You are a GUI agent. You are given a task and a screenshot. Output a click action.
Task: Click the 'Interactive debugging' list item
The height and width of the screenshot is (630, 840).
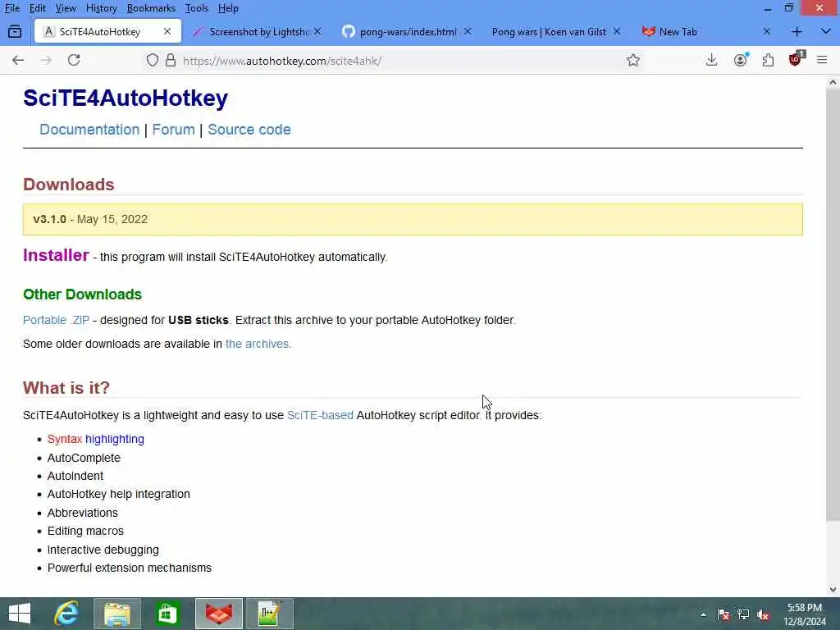point(103,550)
